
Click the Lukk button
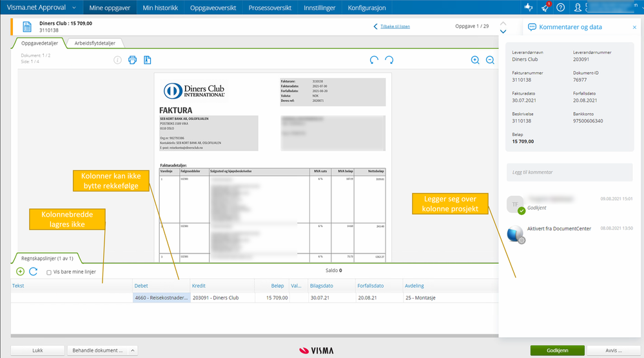pos(37,351)
